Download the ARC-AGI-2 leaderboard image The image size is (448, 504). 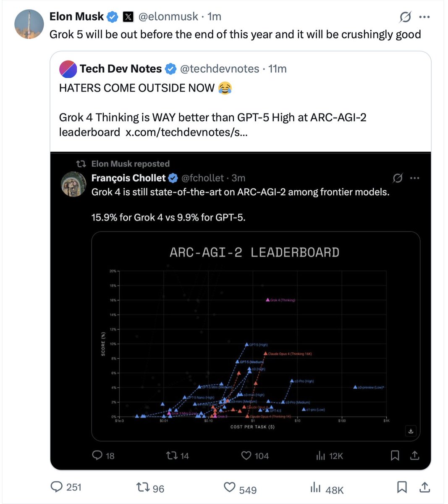(411, 431)
